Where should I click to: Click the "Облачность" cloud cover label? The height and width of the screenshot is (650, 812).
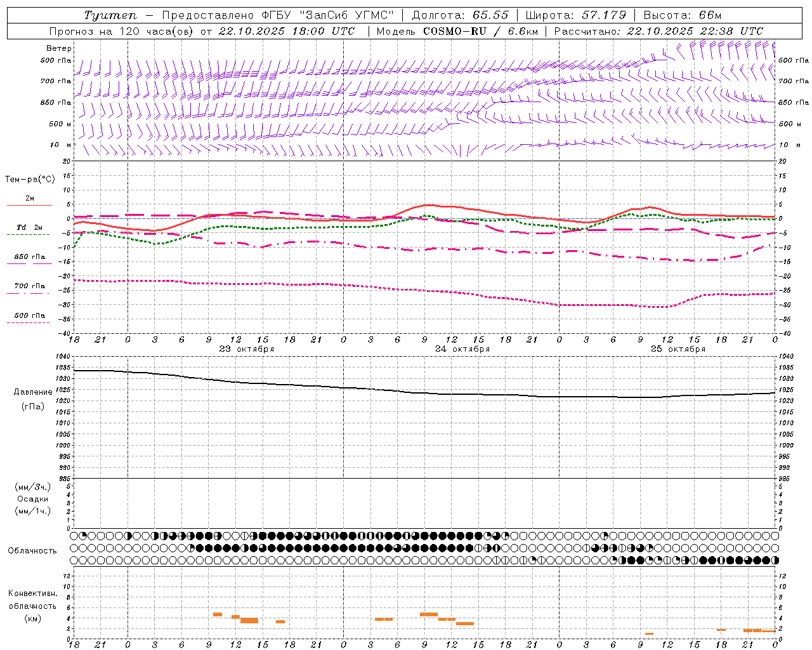tap(32, 550)
